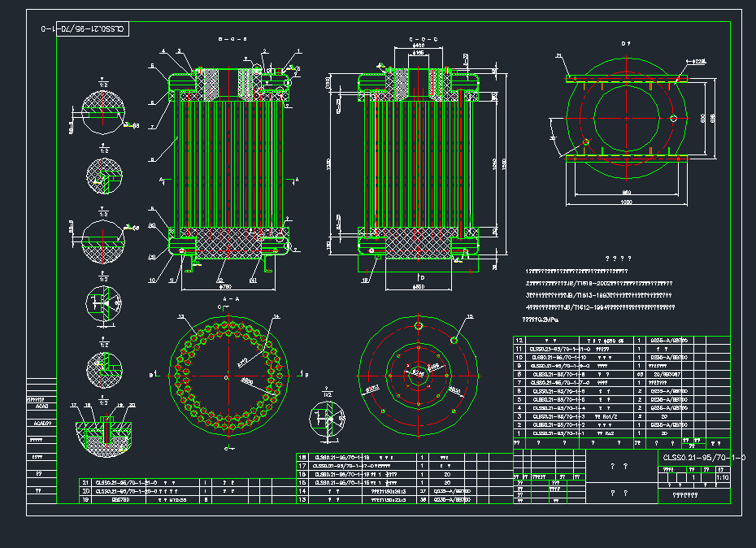
Task: Select parts list row 21 at bottom left
Action: 163,482
